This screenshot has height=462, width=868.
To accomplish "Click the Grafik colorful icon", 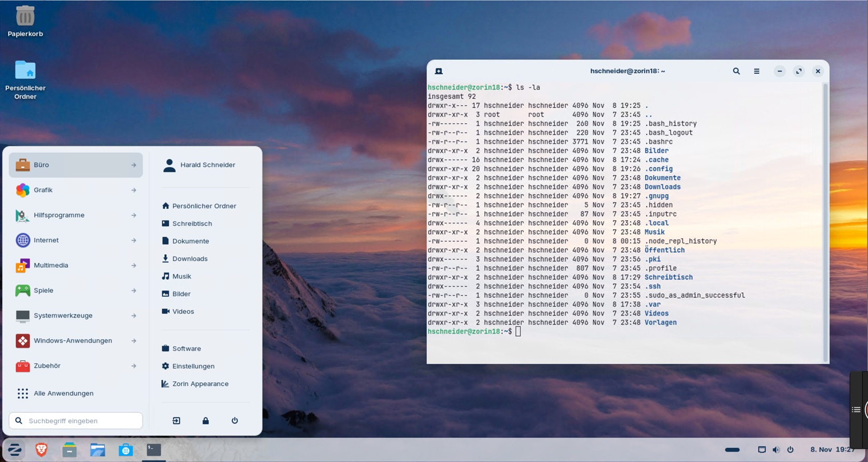I will (x=22, y=190).
